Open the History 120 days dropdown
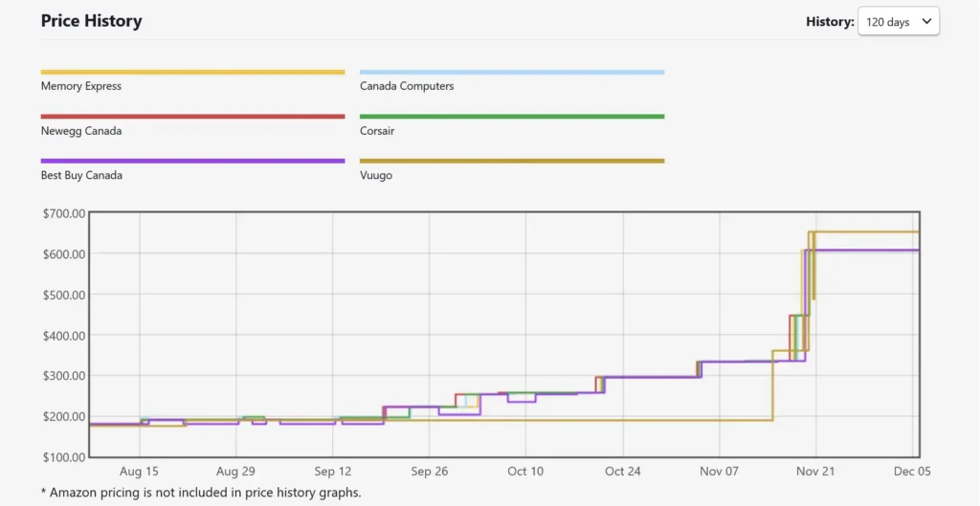Image resolution: width=980 pixels, height=506 pixels. [x=898, y=22]
